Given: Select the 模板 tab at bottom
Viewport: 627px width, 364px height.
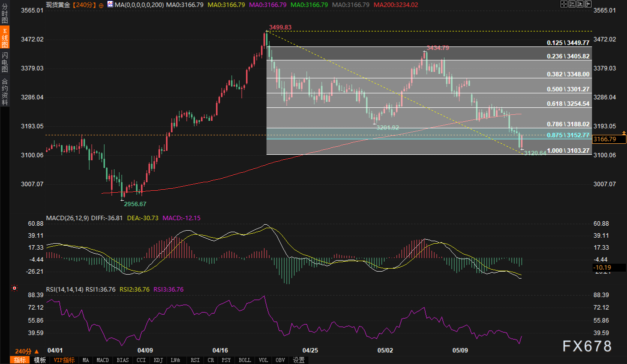Looking at the screenshot, I should point(40,360).
